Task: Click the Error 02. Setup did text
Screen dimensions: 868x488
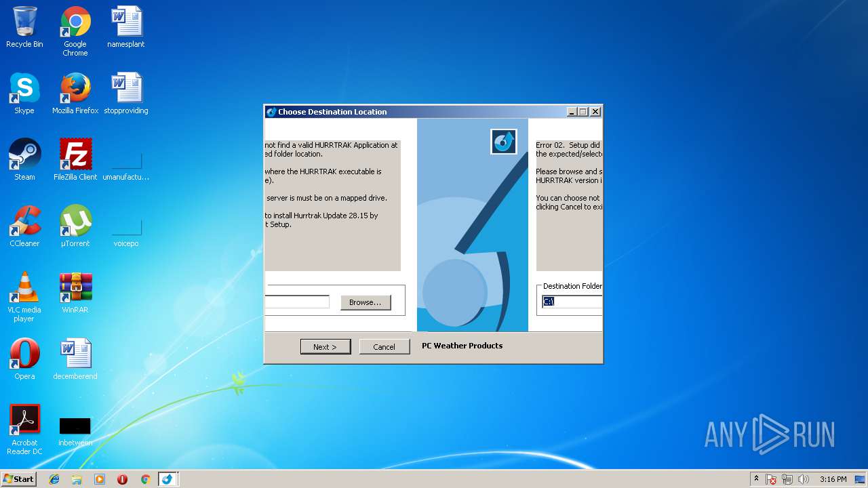Action: (568, 145)
